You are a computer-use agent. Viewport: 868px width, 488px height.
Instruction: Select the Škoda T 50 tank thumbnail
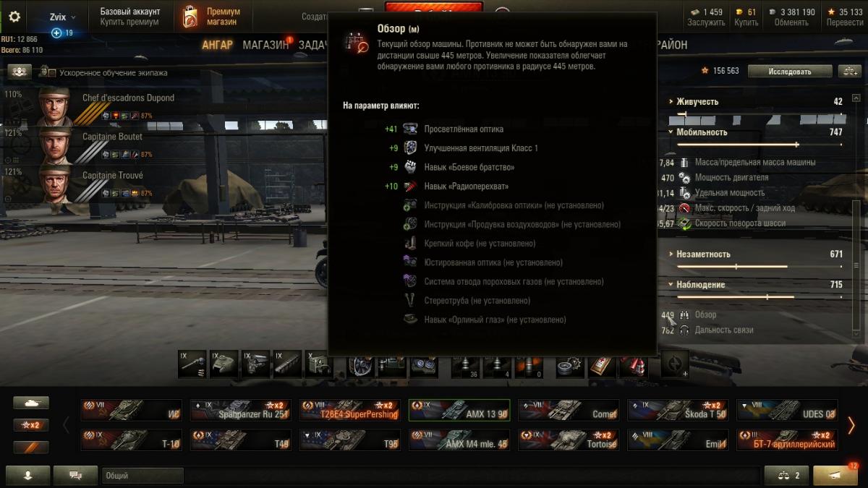pyautogui.click(x=677, y=411)
